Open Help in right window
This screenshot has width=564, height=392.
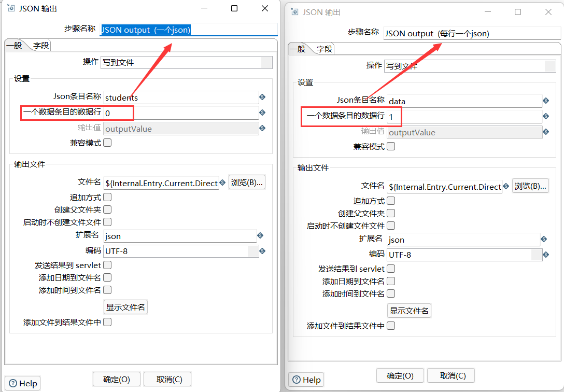point(306,380)
